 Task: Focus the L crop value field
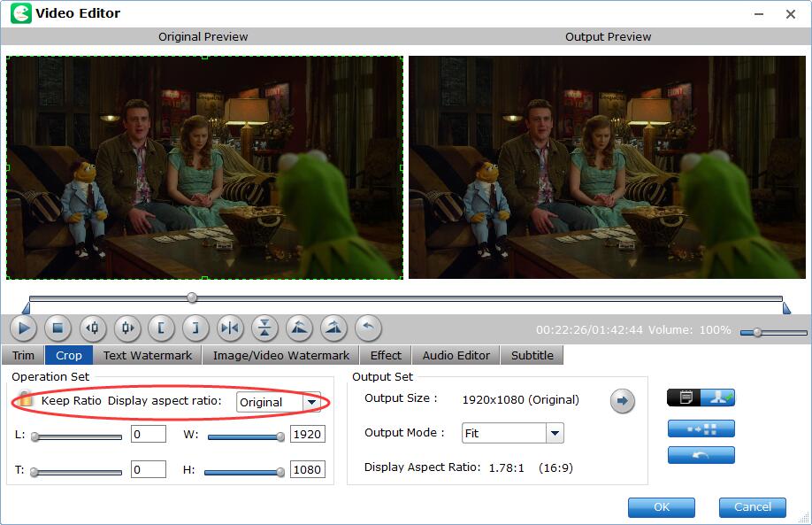[149, 435]
